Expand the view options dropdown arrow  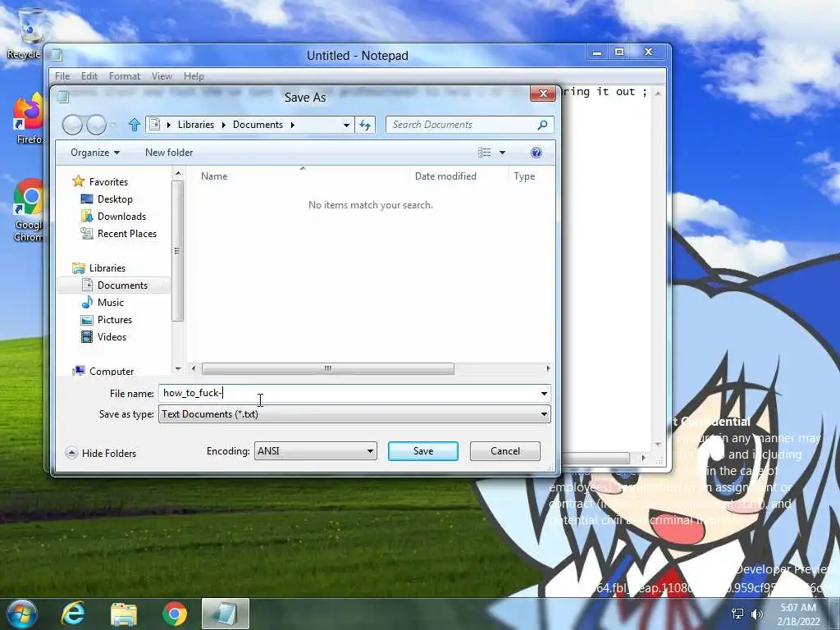pyautogui.click(x=503, y=153)
